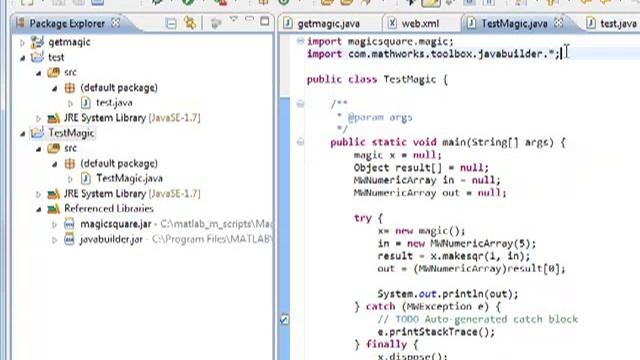Expand TestMagic.java file node
Image resolution: width=640 pixels, height=360 pixels.
click(x=70, y=179)
